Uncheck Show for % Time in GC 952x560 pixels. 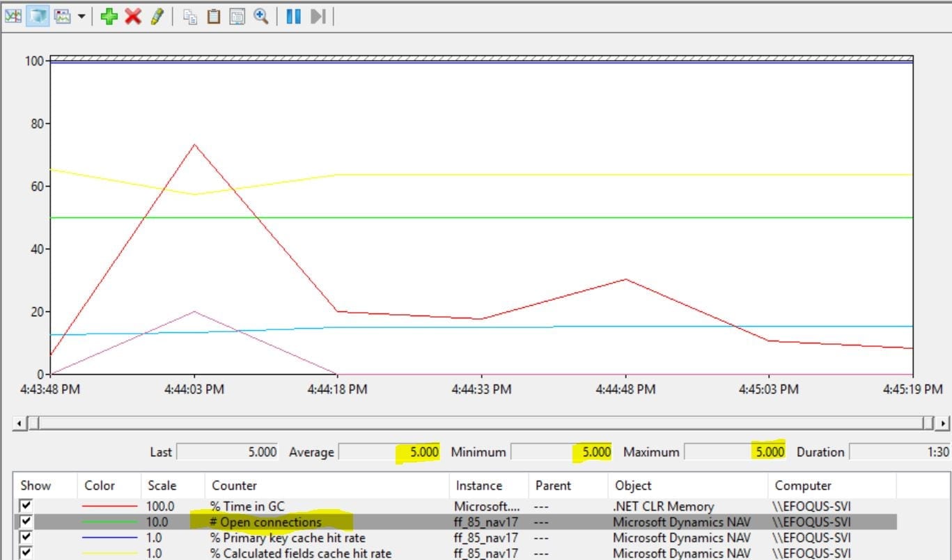(26, 506)
